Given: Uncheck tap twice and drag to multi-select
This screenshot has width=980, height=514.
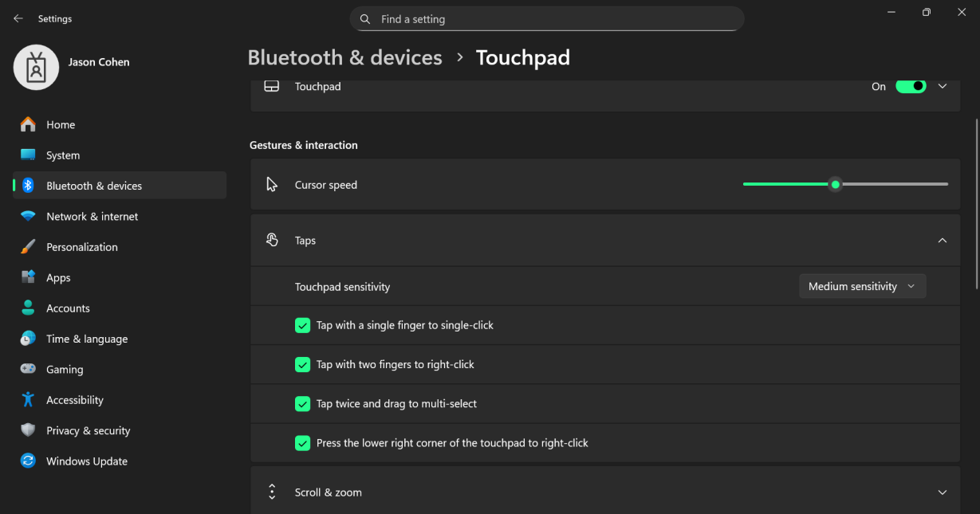Looking at the screenshot, I should (302, 404).
